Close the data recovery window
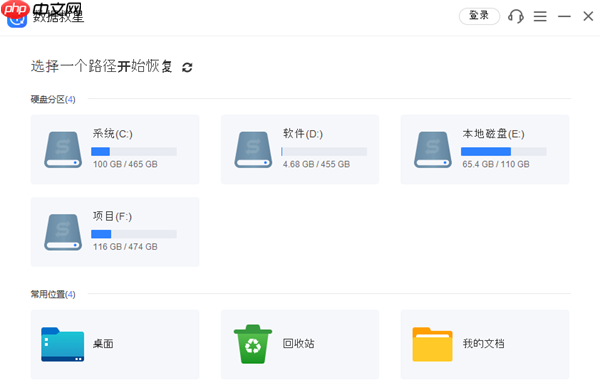Viewport: 600px width, 385px height. click(588, 16)
